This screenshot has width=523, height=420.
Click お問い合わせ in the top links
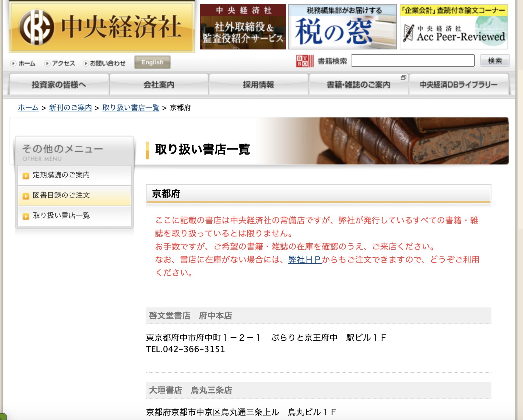coord(108,63)
